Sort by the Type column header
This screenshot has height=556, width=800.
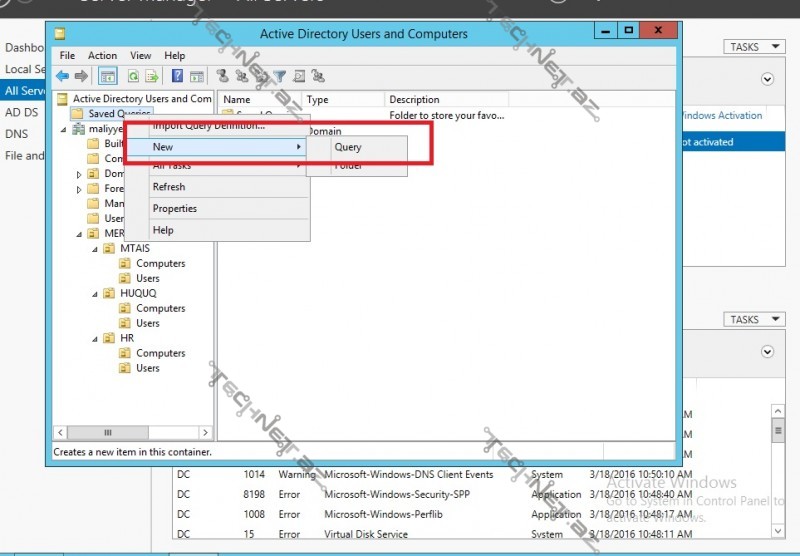pos(343,99)
